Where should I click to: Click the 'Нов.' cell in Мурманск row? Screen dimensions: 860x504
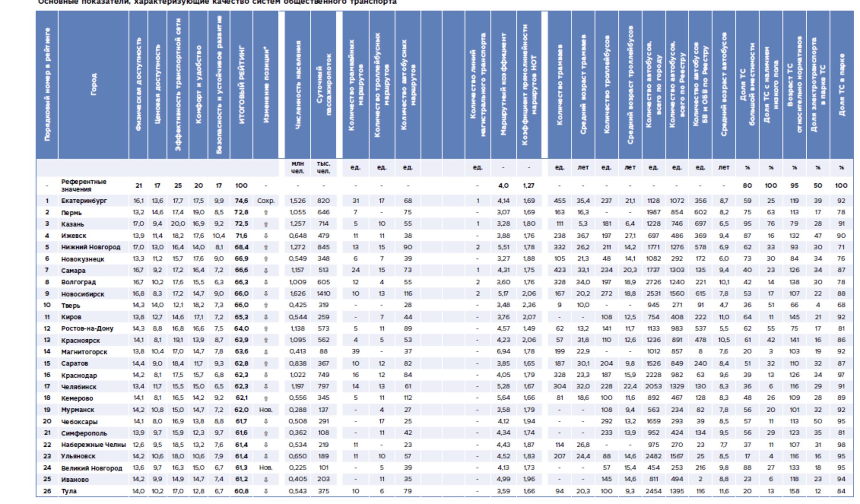click(x=266, y=410)
